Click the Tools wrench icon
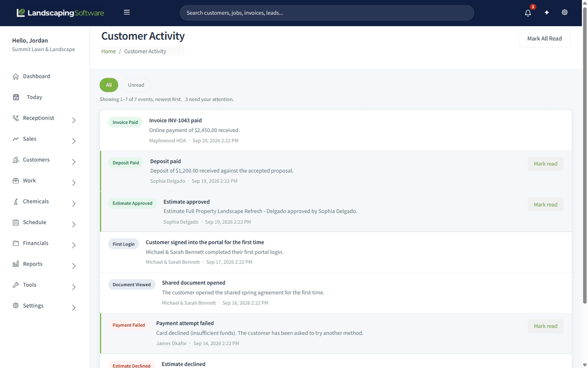The width and height of the screenshot is (588, 368). (x=16, y=285)
